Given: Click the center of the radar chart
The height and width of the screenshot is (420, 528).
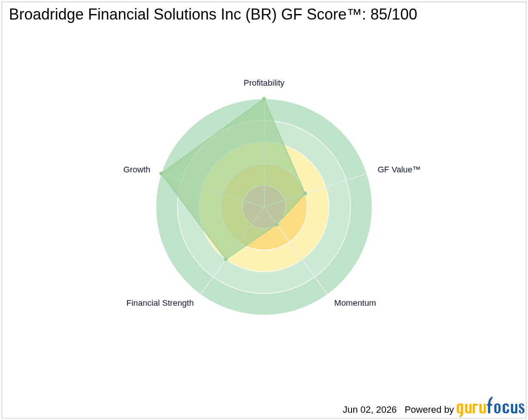Looking at the screenshot, I should [264, 207].
